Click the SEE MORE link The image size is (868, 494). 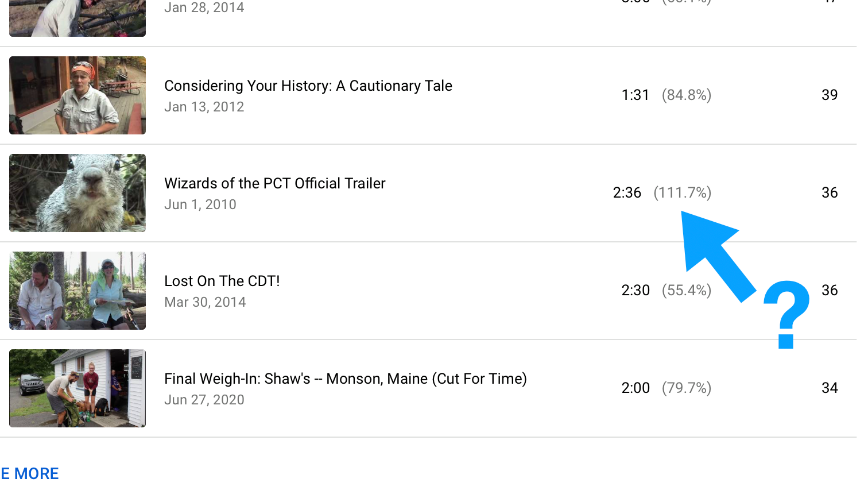pyautogui.click(x=30, y=473)
